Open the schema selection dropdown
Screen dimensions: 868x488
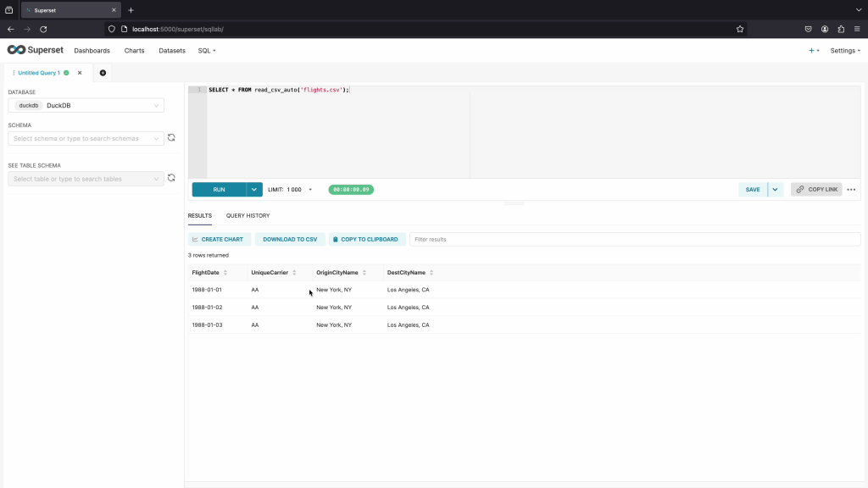coord(86,138)
